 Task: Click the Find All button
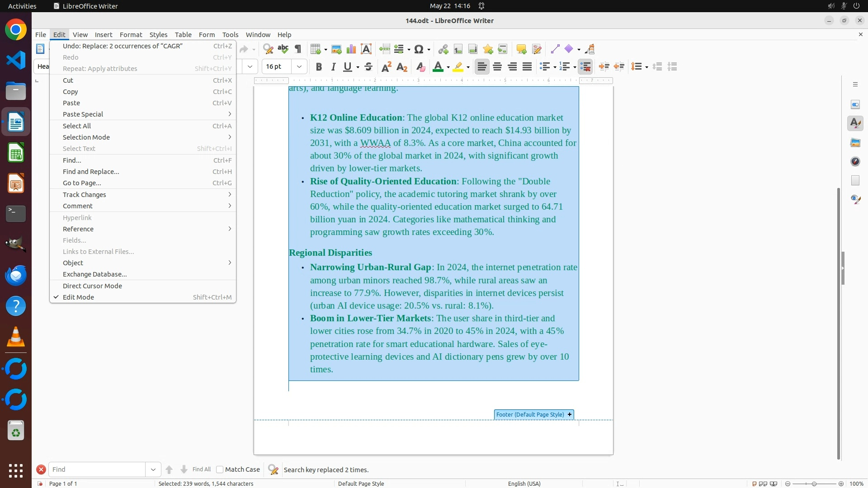click(201, 469)
